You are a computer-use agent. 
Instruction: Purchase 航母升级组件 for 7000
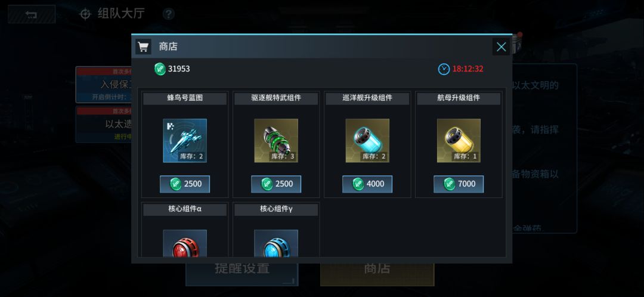pyautogui.click(x=459, y=184)
